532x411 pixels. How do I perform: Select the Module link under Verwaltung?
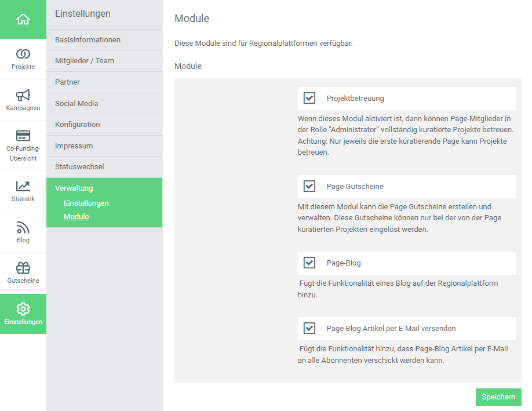(76, 217)
